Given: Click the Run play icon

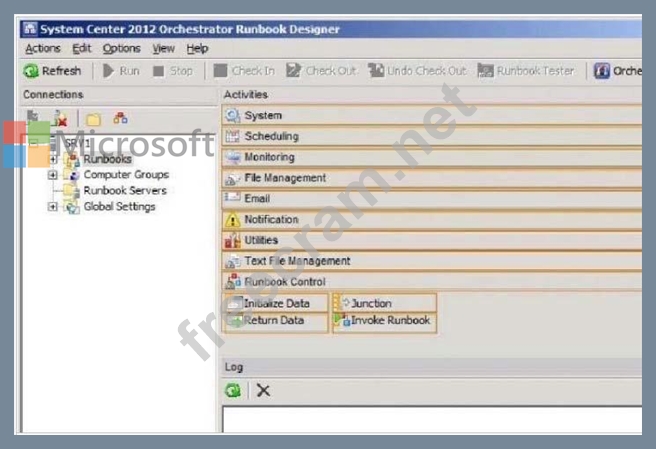Looking at the screenshot, I should [108, 71].
